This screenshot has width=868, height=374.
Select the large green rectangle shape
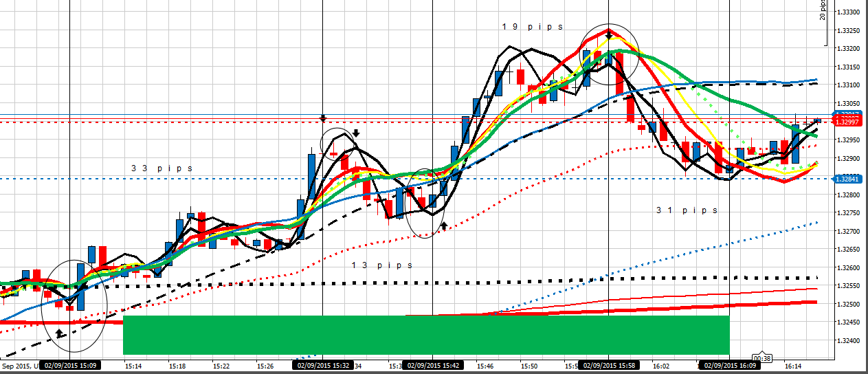pyautogui.click(x=425, y=335)
